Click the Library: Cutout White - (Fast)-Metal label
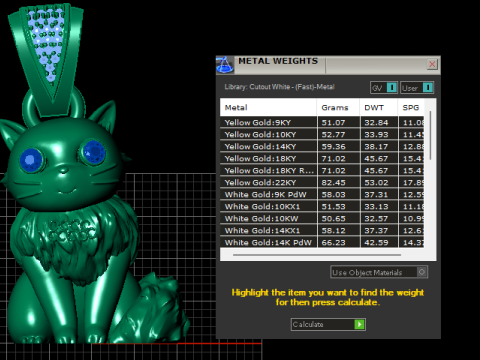480x360 pixels. pyautogui.click(x=279, y=87)
